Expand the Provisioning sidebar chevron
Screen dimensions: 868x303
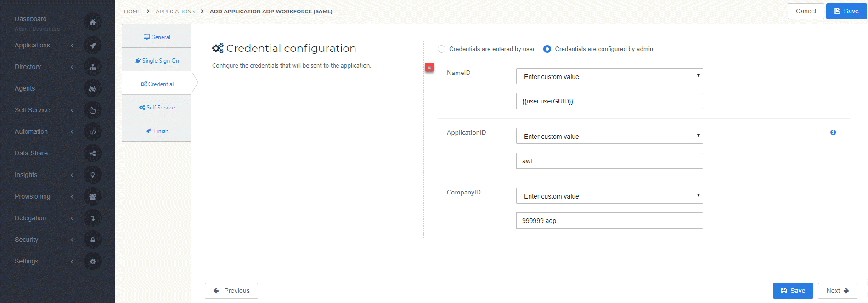click(x=72, y=196)
